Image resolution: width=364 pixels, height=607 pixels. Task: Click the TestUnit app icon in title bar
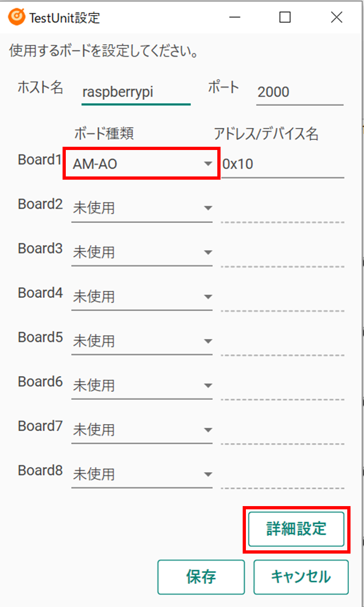(17, 17)
